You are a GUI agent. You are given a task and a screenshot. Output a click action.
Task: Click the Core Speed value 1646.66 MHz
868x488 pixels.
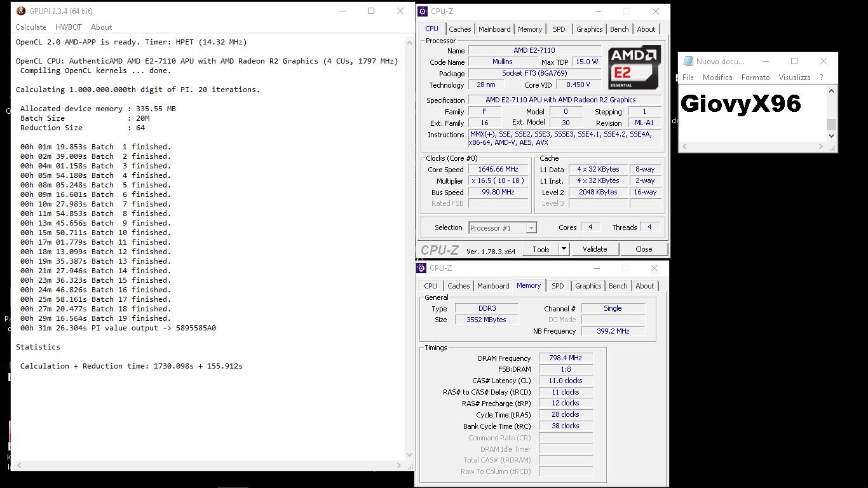pyautogui.click(x=499, y=169)
